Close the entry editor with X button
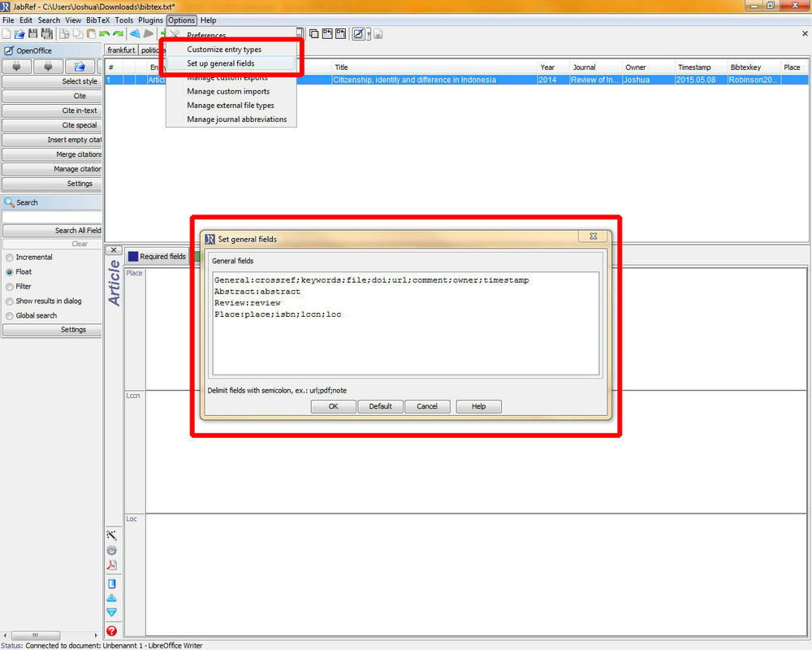The image size is (812, 650). pos(114,250)
